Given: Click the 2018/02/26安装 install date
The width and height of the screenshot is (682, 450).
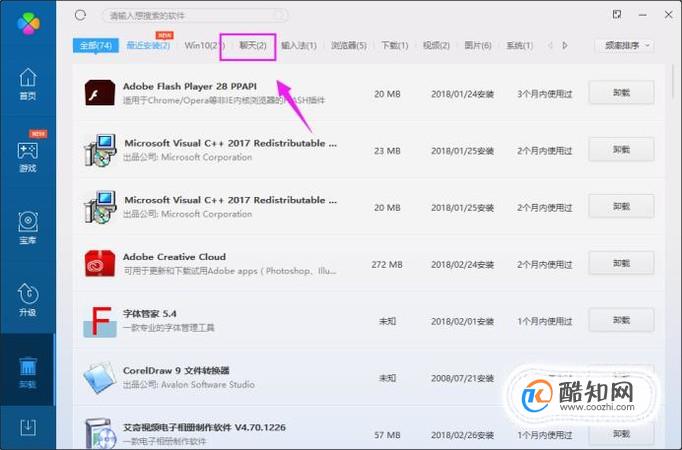Looking at the screenshot, I should [462, 435].
